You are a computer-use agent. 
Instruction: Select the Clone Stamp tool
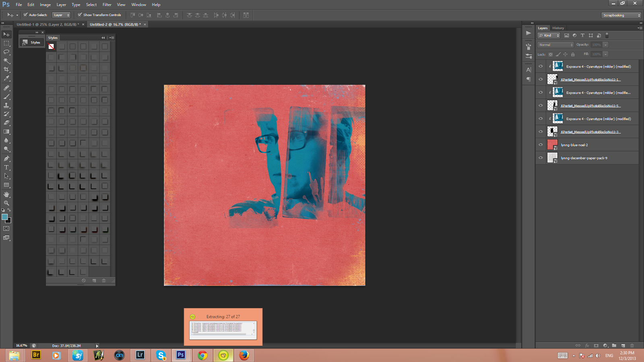point(6,105)
